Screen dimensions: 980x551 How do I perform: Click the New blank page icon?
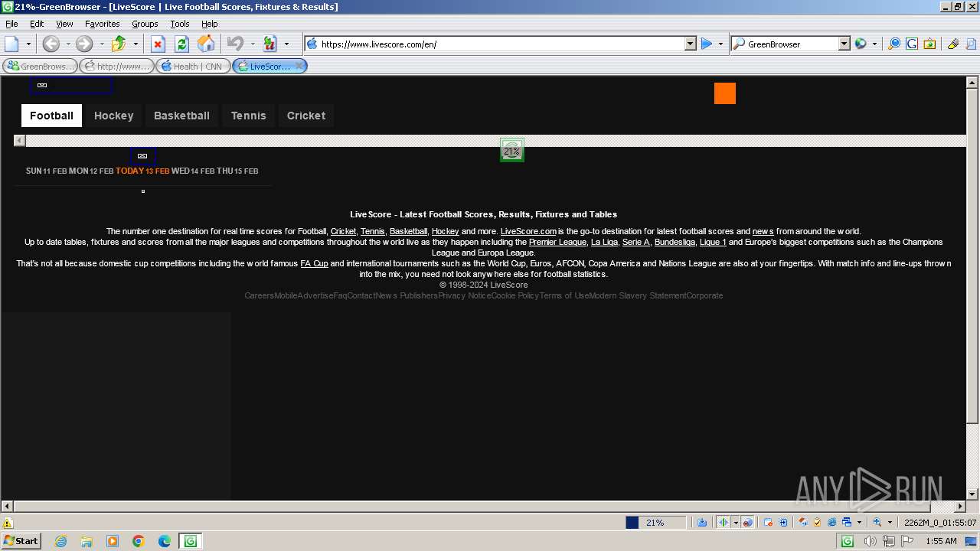(x=11, y=44)
